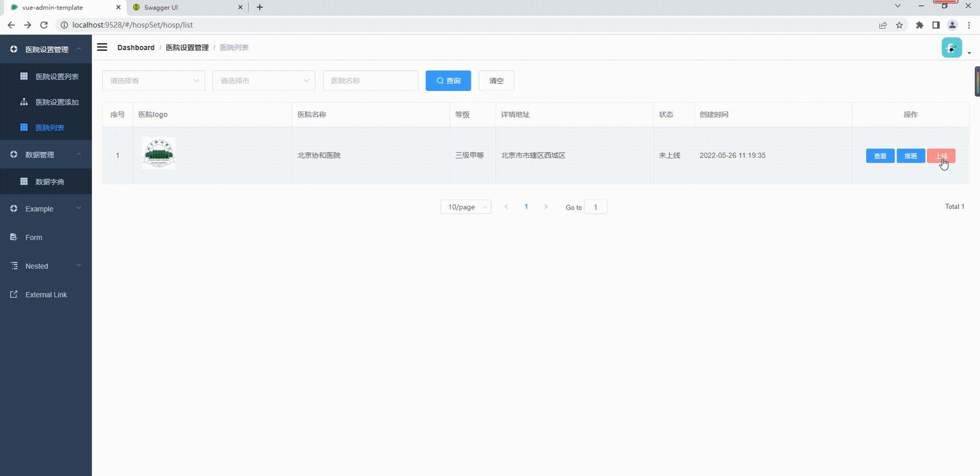980x476 pixels.
Task: Open the 10/page page size selector
Action: (466, 207)
